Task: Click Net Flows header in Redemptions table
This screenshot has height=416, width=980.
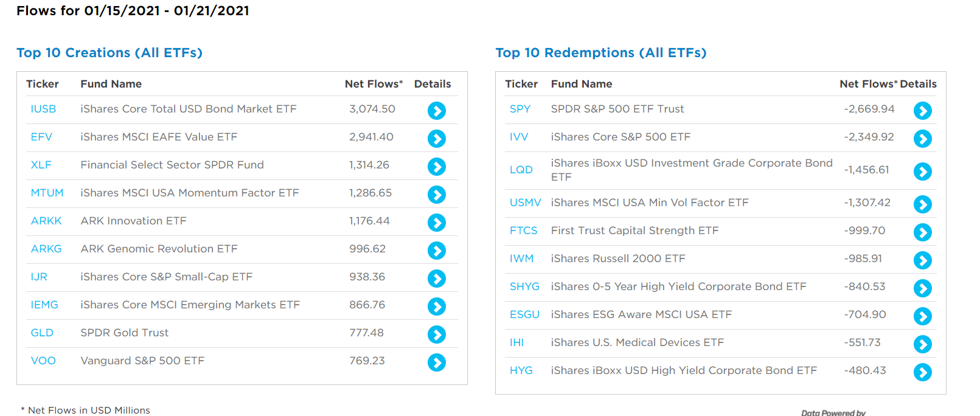Action: (869, 84)
